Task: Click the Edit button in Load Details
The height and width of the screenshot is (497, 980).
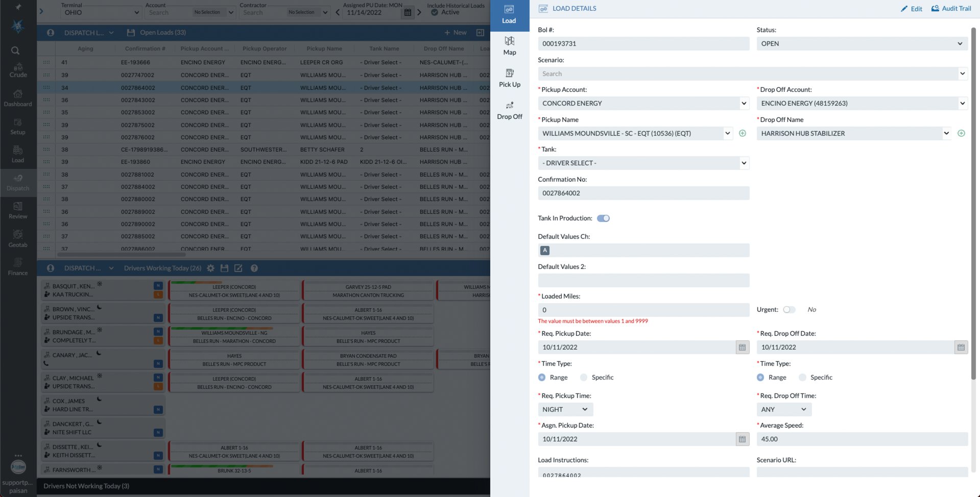Action: click(x=911, y=9)
